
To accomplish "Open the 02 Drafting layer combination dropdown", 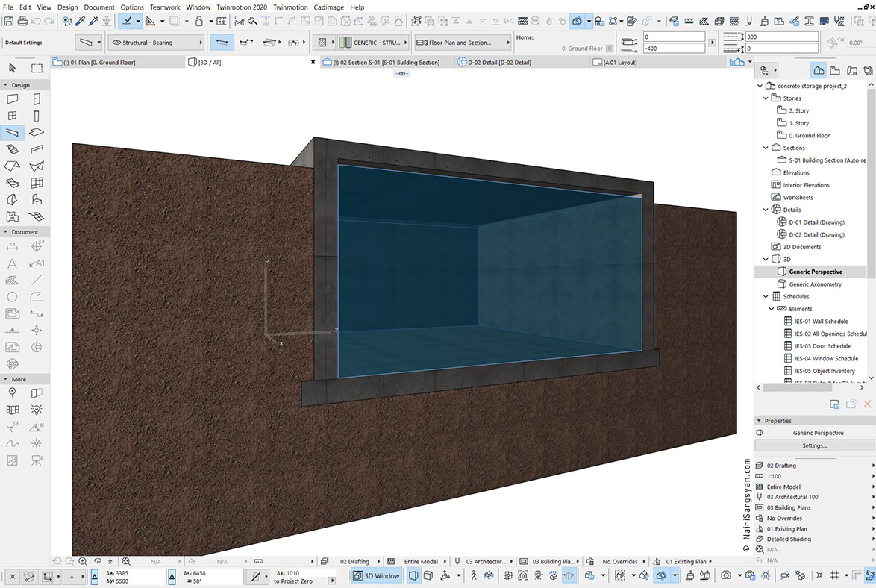I will (815, 466).
